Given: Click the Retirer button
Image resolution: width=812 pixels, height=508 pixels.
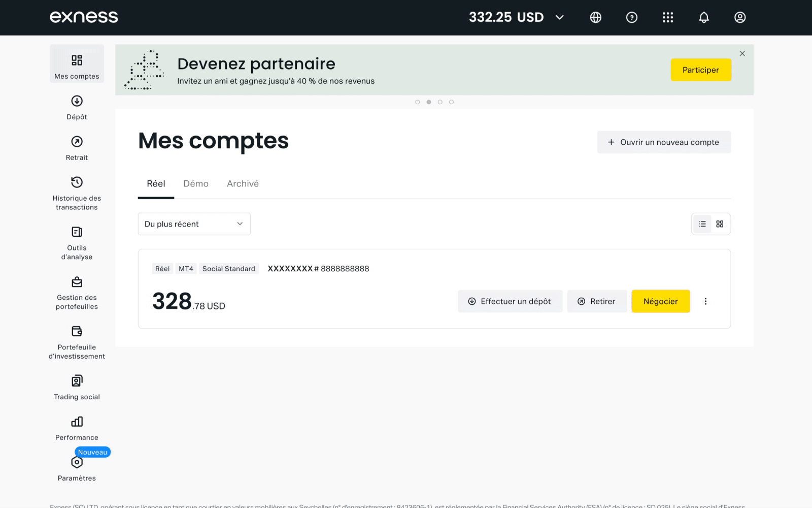Looking at the screenshot, I should (x=597, y=301).
